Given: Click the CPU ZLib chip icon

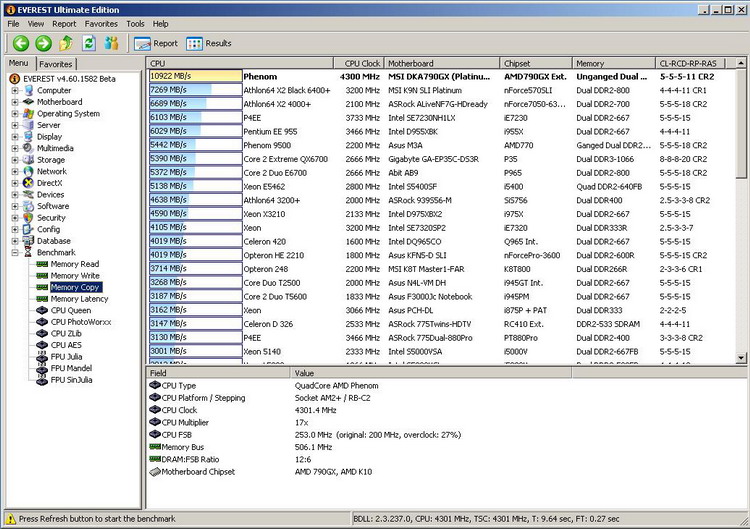Looking at the screenshot, I should click(42, 334).
